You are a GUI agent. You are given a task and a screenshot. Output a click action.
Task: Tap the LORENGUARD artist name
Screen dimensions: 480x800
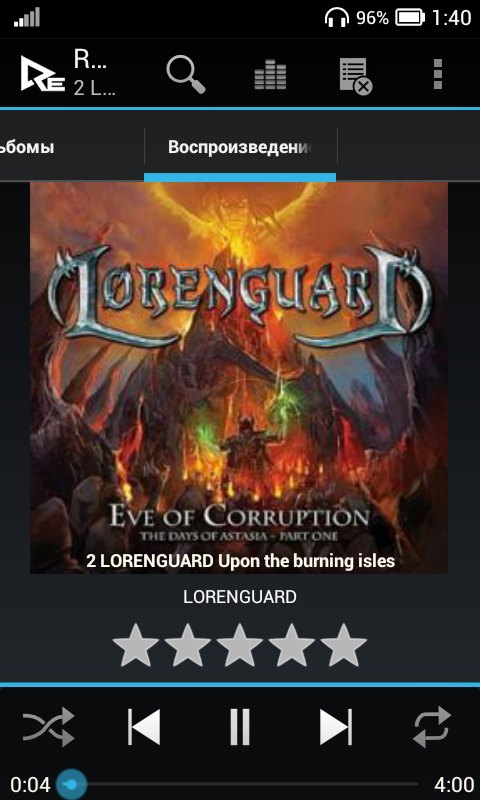(240, 597)
